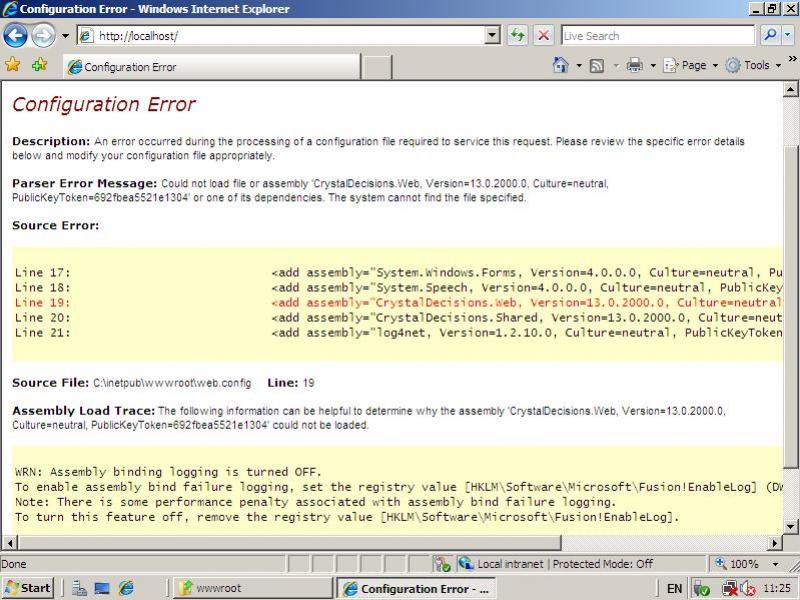Click the tray green shield icon

(x=702, y=588)
